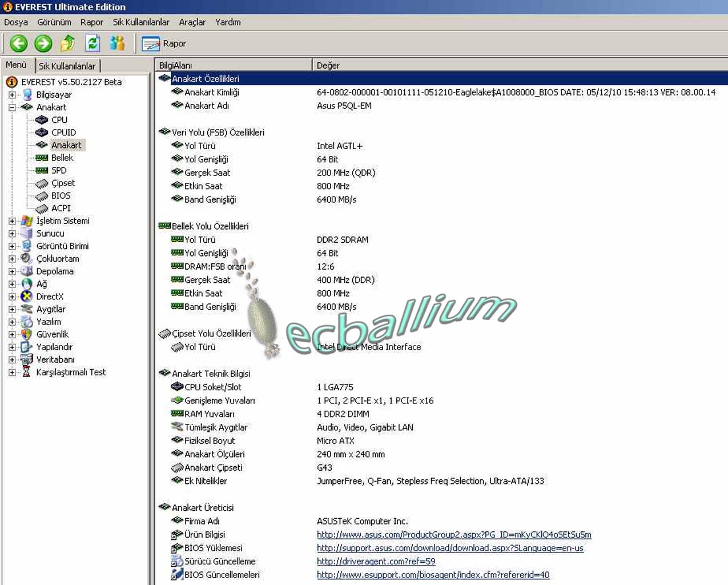Click the green Back arrow toolbar icon
The height and width of the screenshot is (585, 728).
[x=19, y=43]
